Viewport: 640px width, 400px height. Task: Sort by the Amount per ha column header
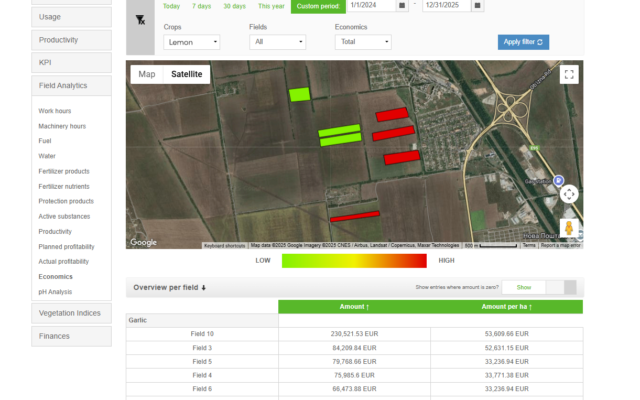[x=507, y=307]
